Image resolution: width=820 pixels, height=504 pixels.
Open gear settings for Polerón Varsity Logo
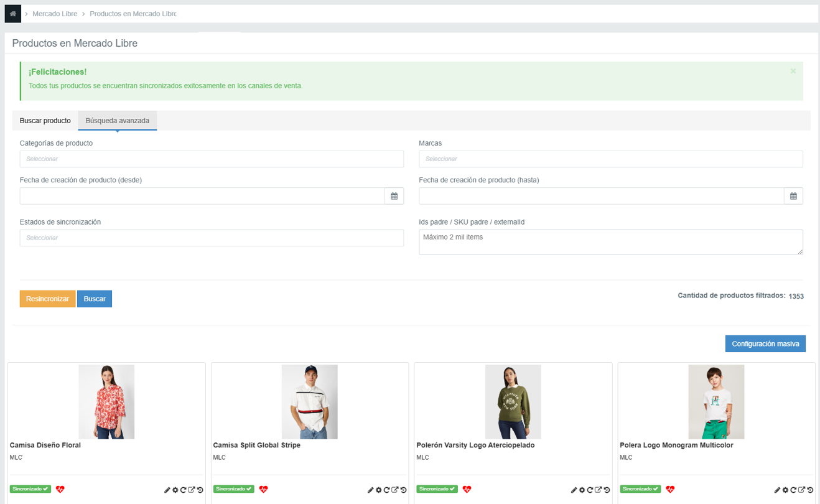click(x=582, y=490)
